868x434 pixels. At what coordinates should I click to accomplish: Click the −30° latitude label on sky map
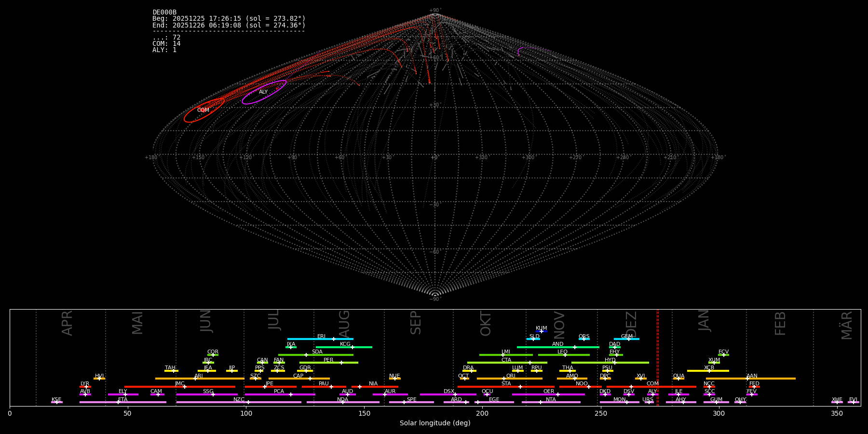click(x=435, y=205)
